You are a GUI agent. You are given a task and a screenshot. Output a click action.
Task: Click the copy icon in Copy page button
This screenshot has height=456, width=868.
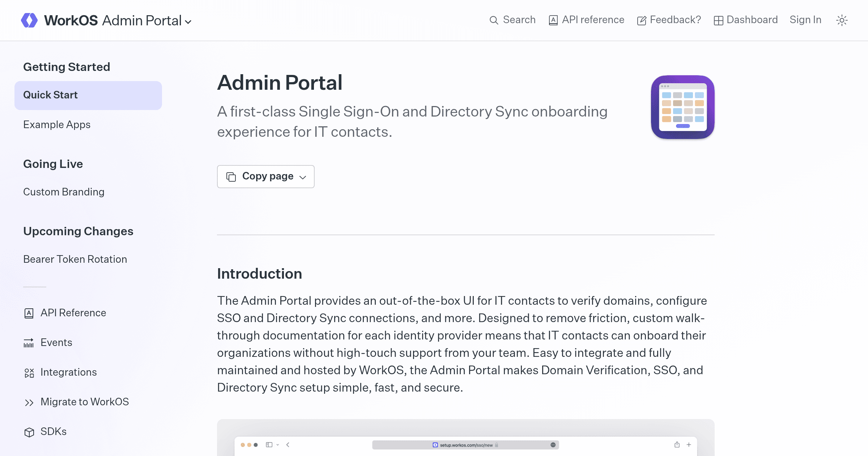(231, 177)
